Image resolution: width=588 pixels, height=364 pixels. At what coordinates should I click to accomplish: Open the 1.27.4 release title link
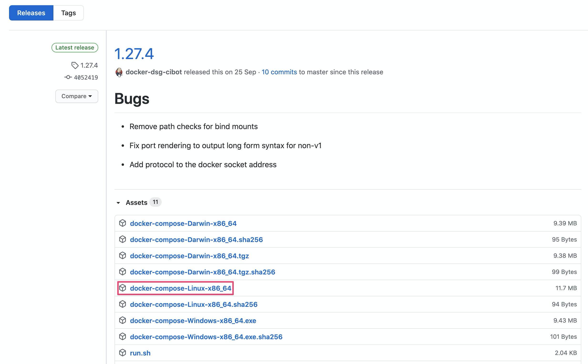[134, 53]
